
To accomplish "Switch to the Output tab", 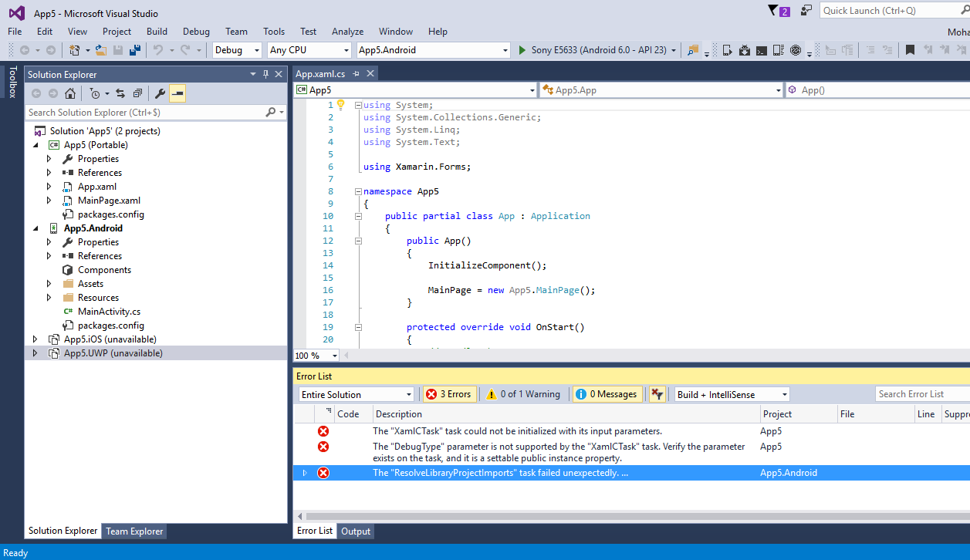I will coord(356,531).
